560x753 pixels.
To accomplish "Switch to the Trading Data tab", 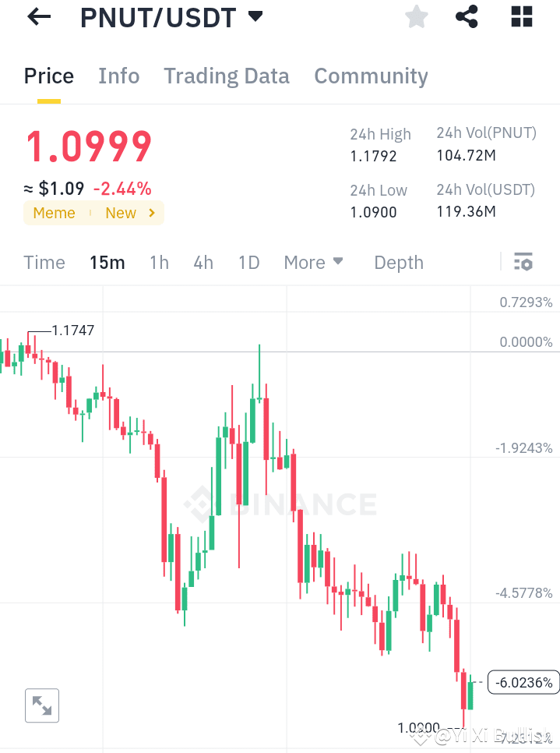I will 227,76.
